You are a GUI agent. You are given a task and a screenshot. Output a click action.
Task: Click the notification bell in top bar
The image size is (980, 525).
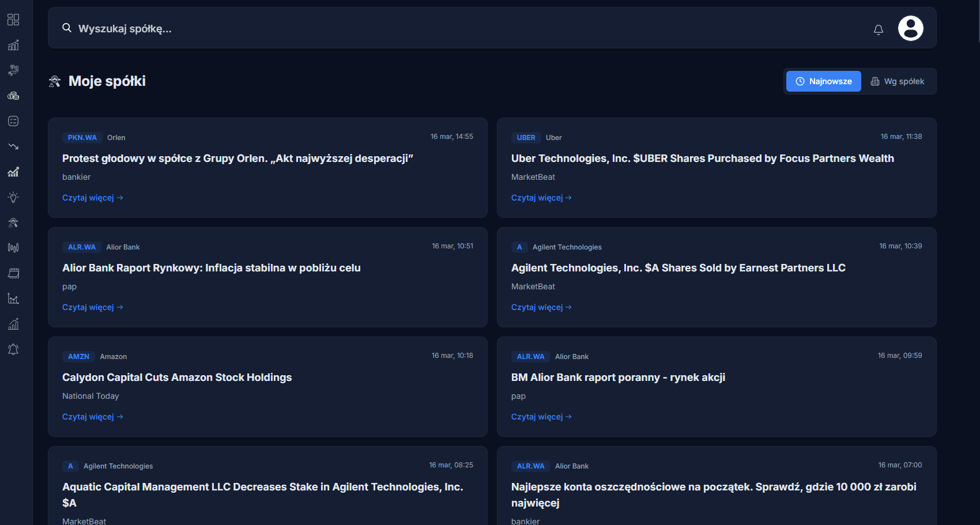point(878,29)
